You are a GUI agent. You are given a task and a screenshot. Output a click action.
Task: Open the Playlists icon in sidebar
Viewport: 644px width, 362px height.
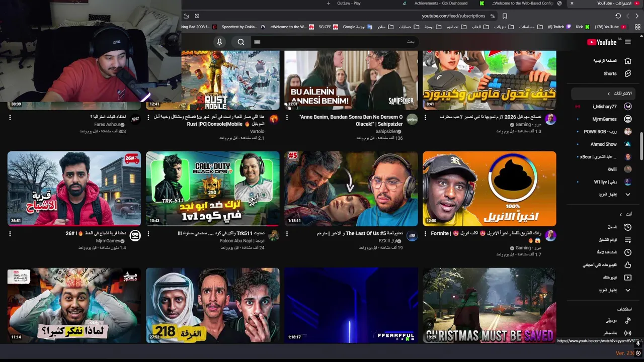pyautogui.click(x=628, y=240)
